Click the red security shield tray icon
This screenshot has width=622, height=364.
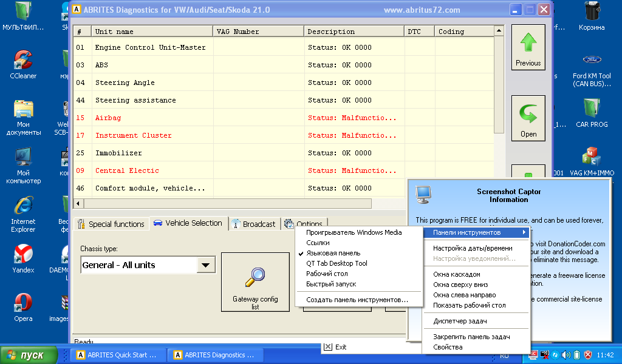pos(588,355)
